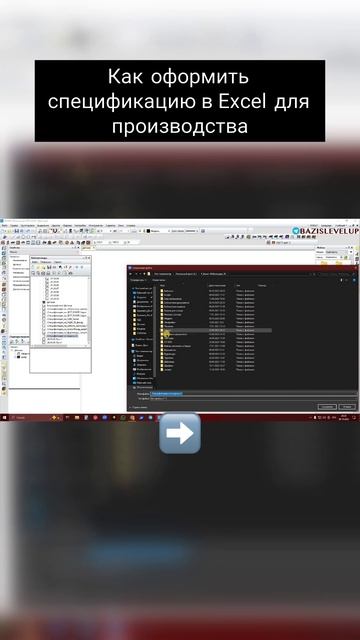The width and height of the screenshot is (360, 640).
Task: Go up one folder level in the save dialog
Action: coord(144,274)
